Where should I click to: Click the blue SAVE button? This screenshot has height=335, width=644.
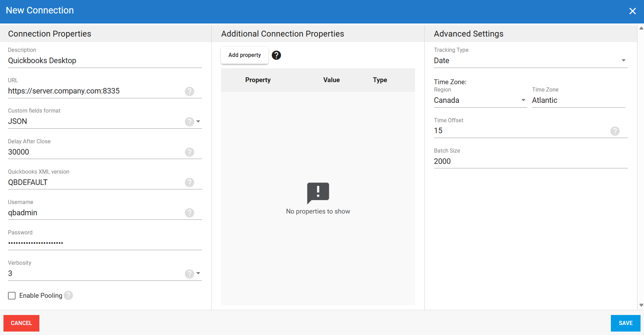point(625,323)
